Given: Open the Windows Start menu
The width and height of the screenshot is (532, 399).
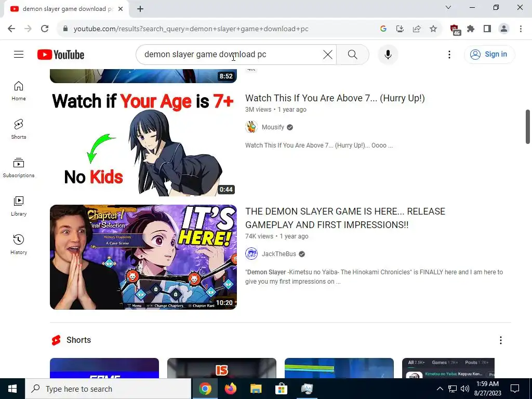Looking at the screenshot, I should (12, 389).
